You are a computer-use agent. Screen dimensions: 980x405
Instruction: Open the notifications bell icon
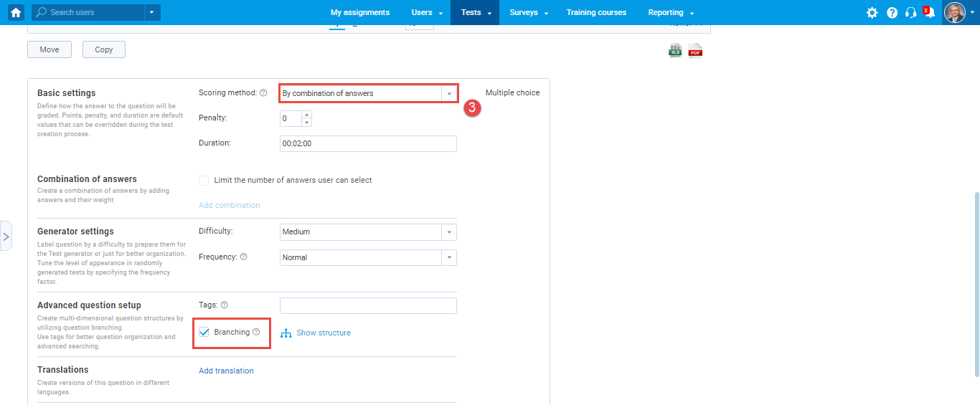pyautogui.click(x=930, y=13)
